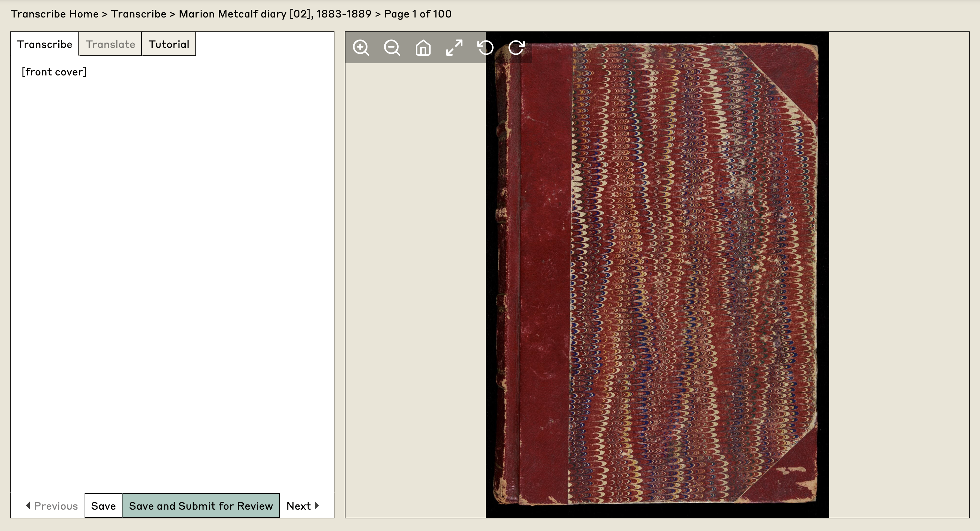Reset image view with home icon
Viewport: 980px width, 531px height.
(423, 48)
